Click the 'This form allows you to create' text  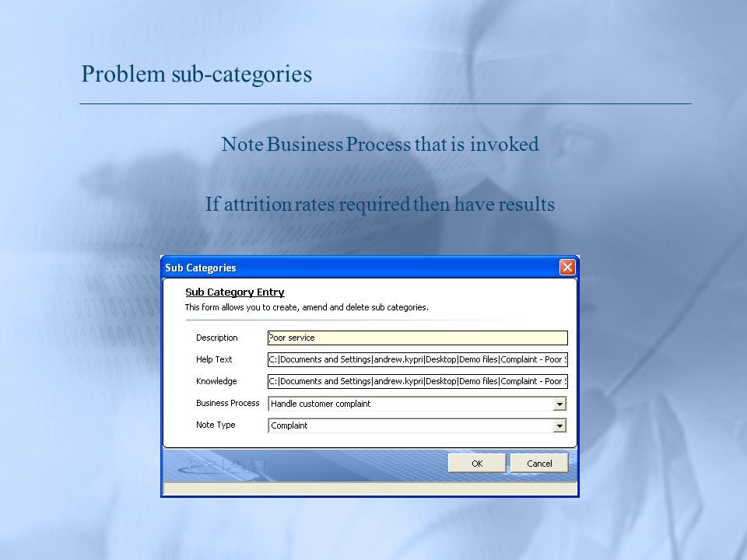point(307,307)
